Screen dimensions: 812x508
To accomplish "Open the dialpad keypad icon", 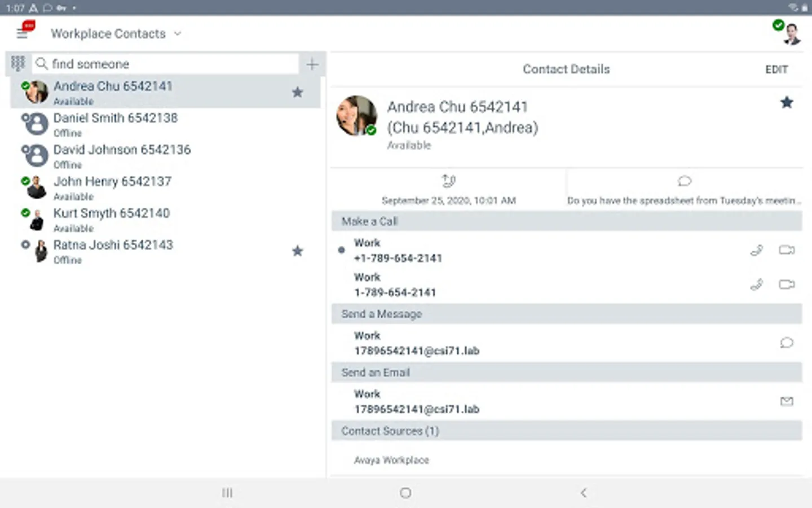I will [18, 63].
